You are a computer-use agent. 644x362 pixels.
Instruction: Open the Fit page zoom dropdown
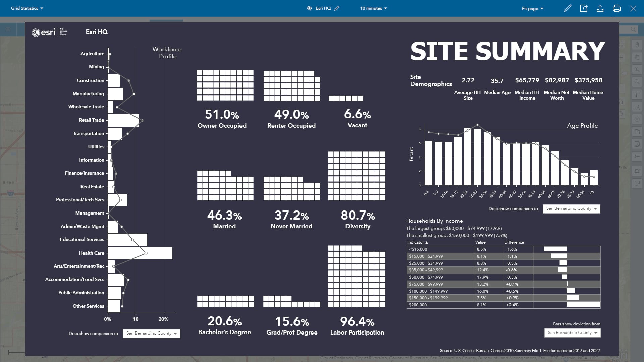pos(533,8)
